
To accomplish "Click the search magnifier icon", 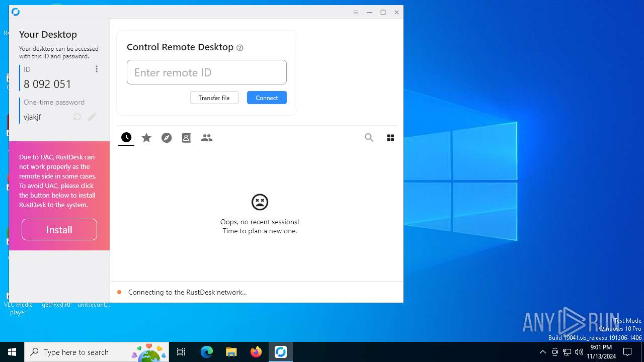I will [x=369, y=137].
